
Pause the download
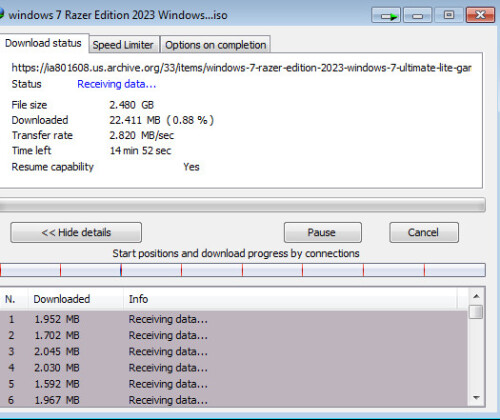[323, 232]
